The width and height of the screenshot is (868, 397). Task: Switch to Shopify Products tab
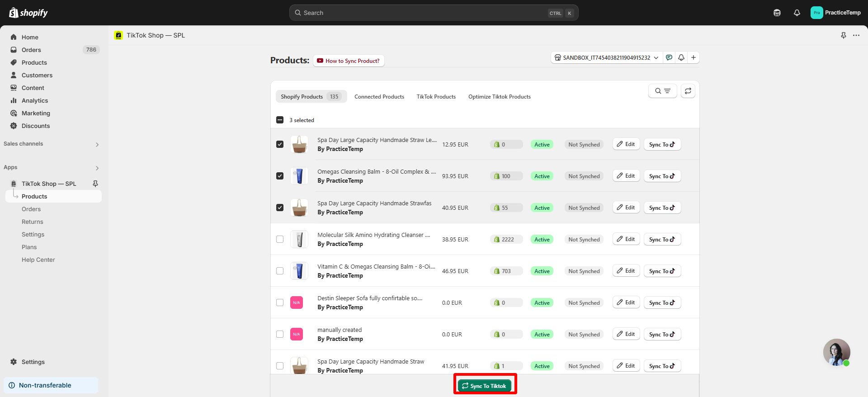click(x=311, y=96)
